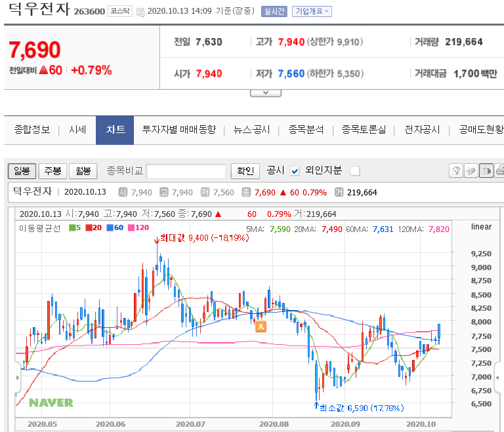Viewport: 504px width, 432px height.
Task: Click the 거 (volume) badge icon
Action: [339, 192]
